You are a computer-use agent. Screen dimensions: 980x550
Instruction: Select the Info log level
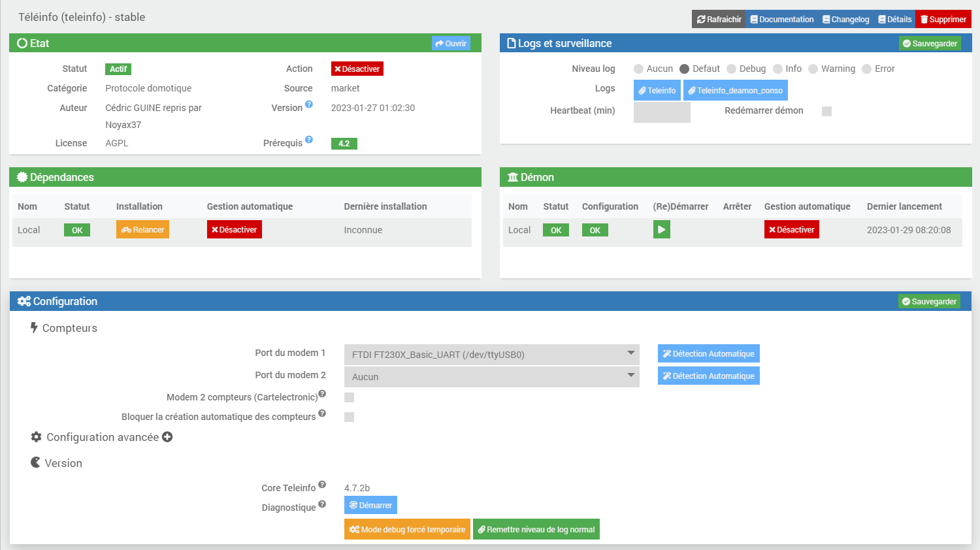pos(777,69)
